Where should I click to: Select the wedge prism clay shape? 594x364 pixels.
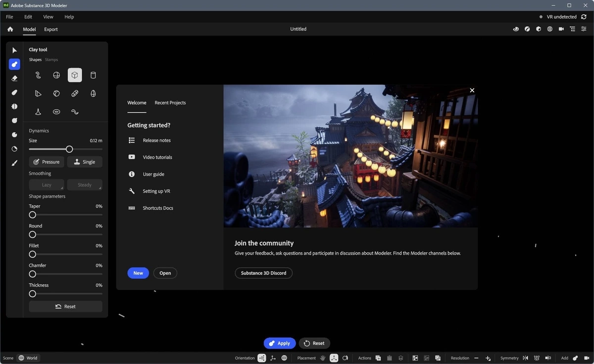[x=38, y=93]
